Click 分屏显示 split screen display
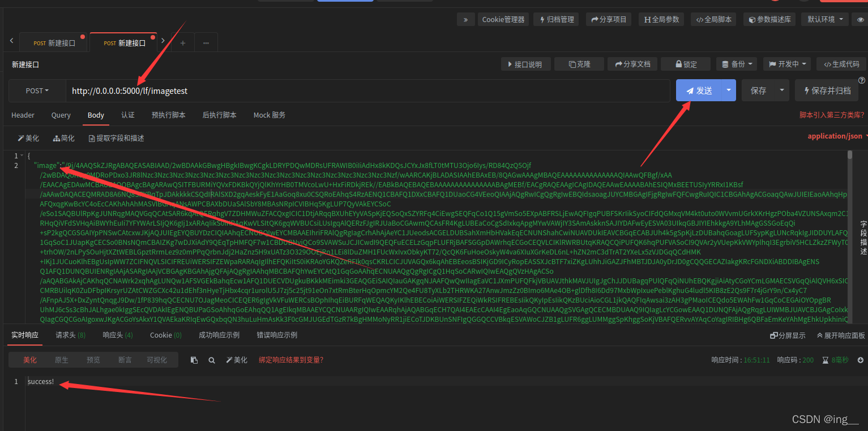 click(788, 335)
